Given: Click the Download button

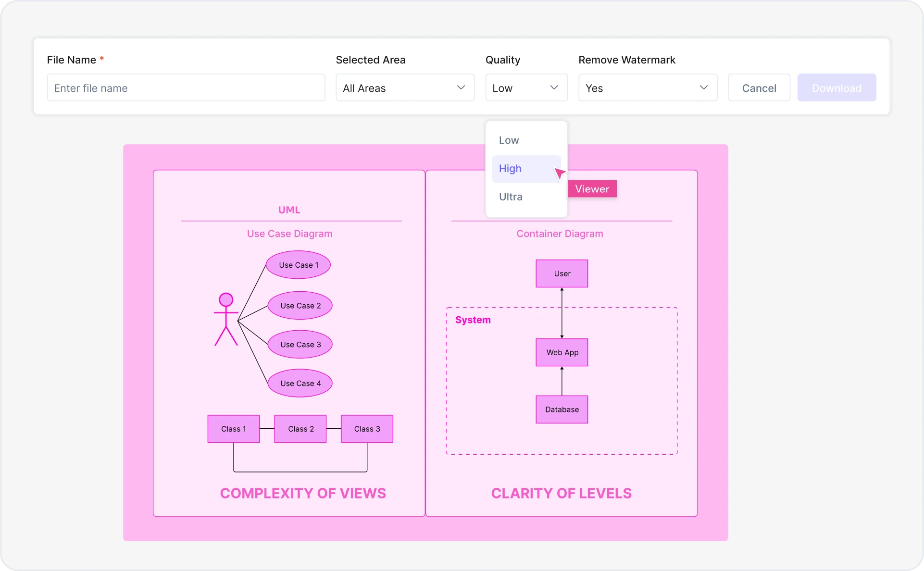Looking at the screenshot, I should click(837, 87).
